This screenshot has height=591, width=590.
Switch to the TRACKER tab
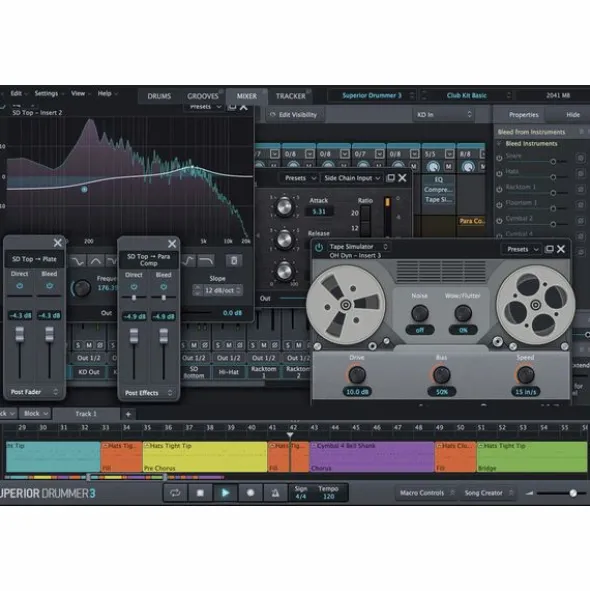coord(291,96)
